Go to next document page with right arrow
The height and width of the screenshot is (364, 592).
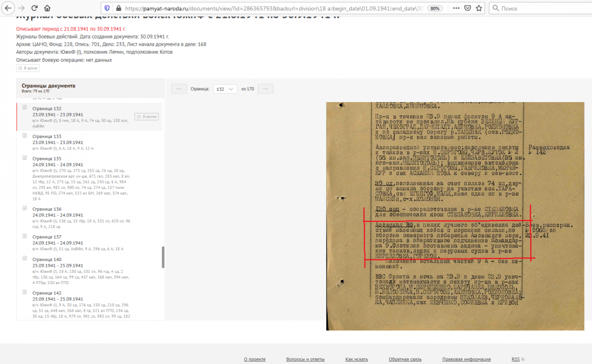[x=265, y=89]
